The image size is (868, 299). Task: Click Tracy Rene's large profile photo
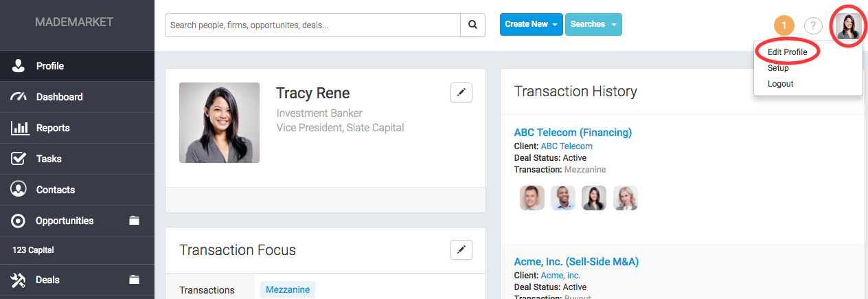pyautogui.click(x=219, y=122)
